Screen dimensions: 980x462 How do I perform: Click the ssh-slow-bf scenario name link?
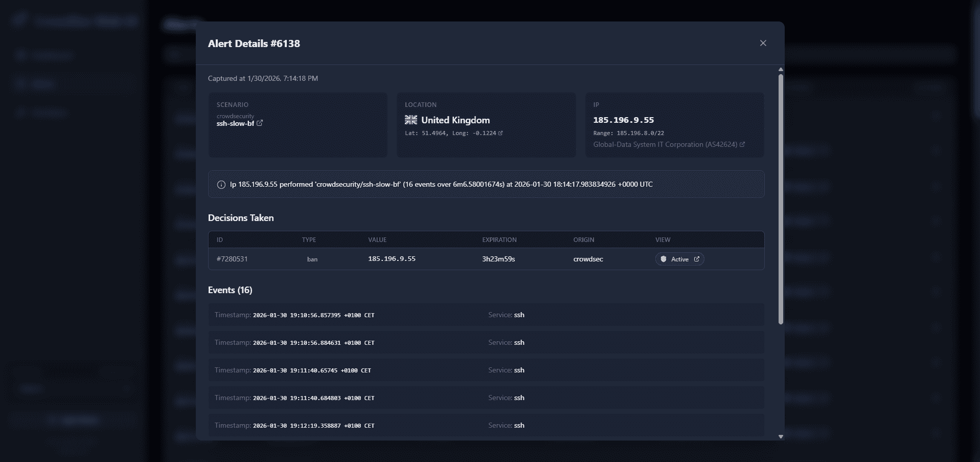(x=235, y=124)
